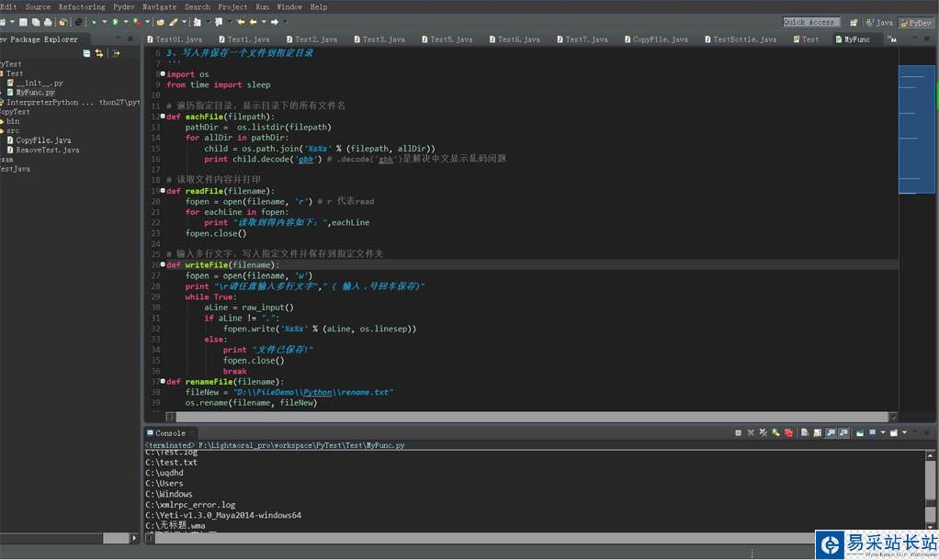This screenshot has width=939, height=560.
Task: Click the Open Type folder icon
Action: click(161, 22)
